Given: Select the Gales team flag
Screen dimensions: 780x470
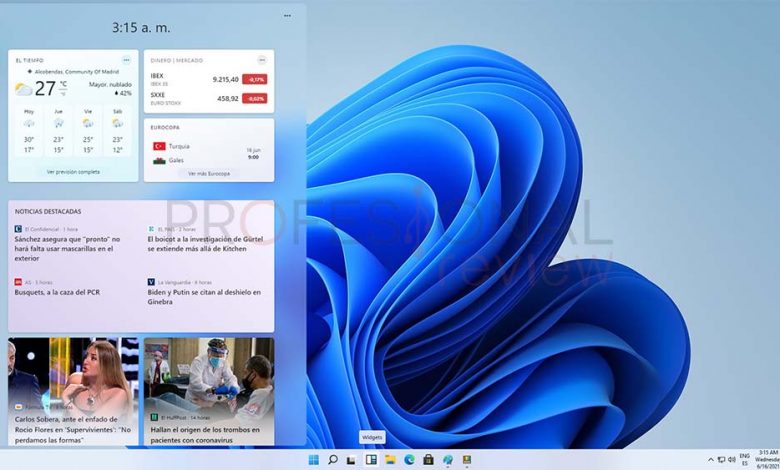Looking at the screenshot, I should pyautogui.click(x=159, y=161).
